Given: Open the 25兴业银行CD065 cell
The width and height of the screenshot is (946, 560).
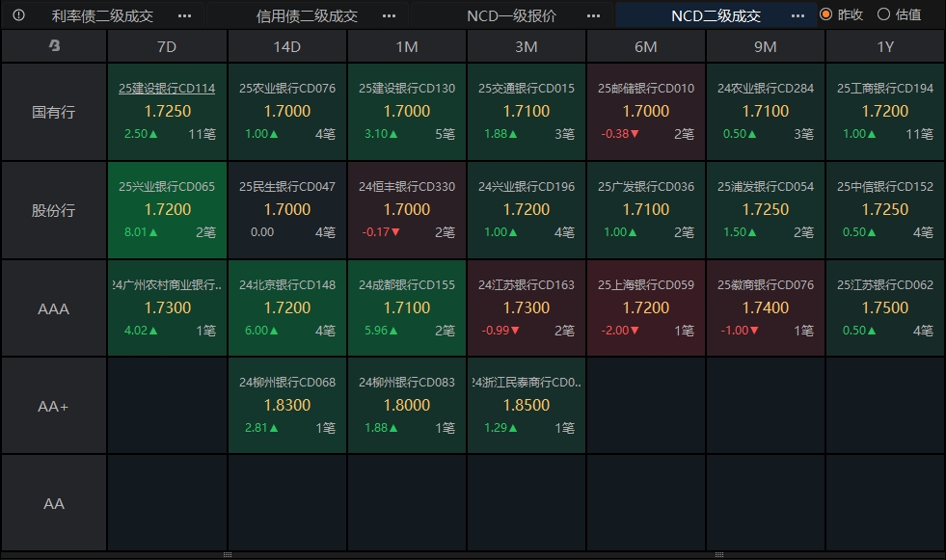Looking at the screenshot, I should (x=167, y=210).
